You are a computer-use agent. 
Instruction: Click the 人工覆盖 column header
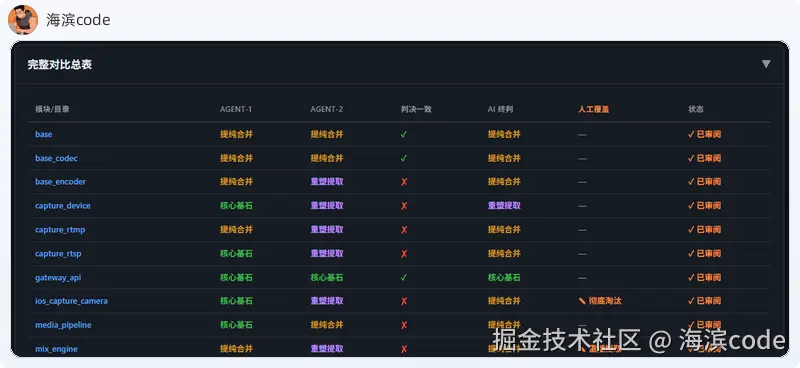point(593,109)
